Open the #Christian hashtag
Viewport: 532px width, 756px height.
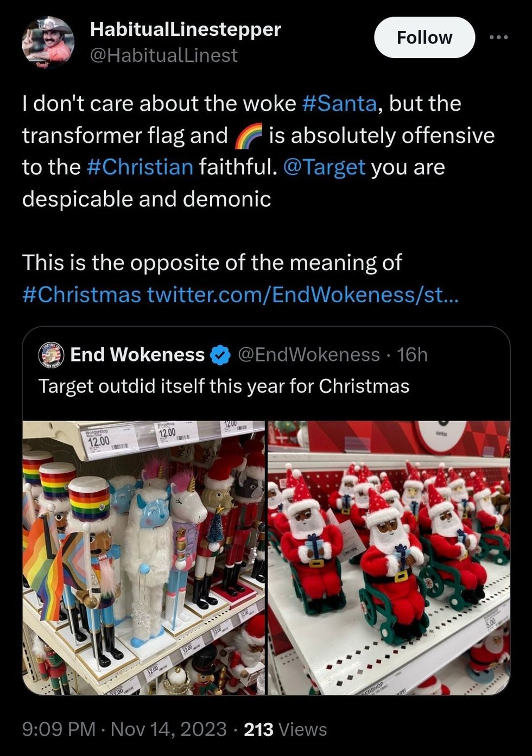140,167
